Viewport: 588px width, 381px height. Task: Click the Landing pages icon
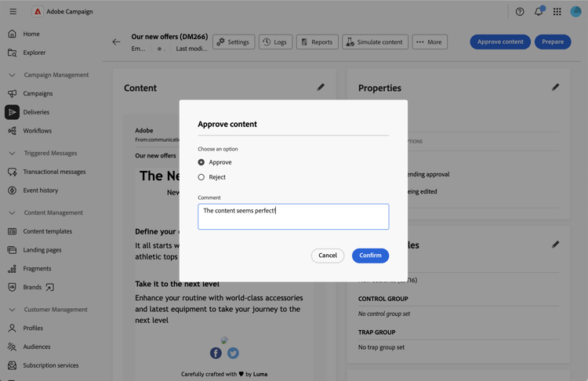[12, 250]
